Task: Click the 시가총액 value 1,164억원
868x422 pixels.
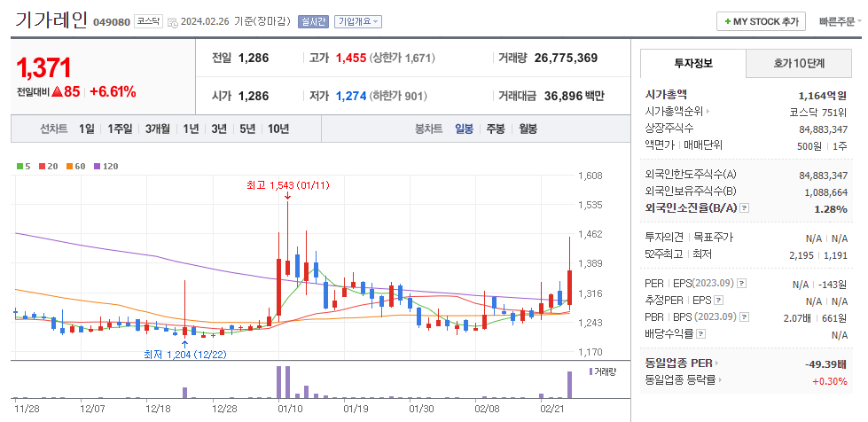Action: pos(823,95)
